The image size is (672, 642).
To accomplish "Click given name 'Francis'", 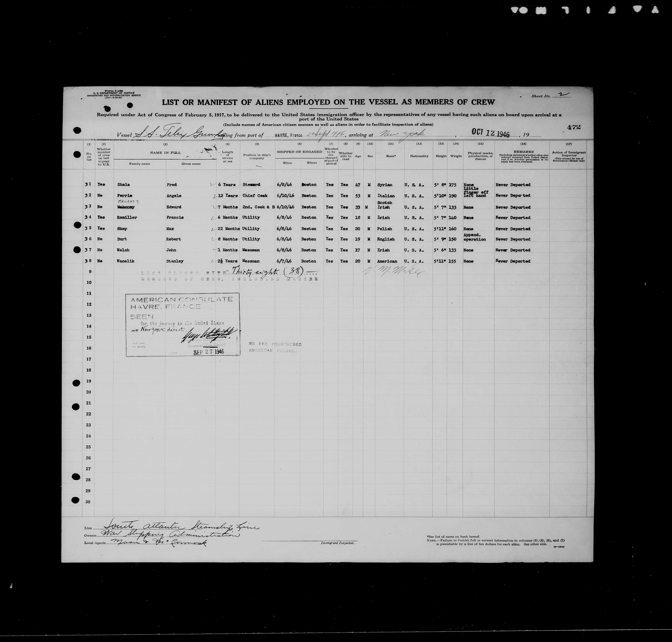I will [x=175, y=217].
